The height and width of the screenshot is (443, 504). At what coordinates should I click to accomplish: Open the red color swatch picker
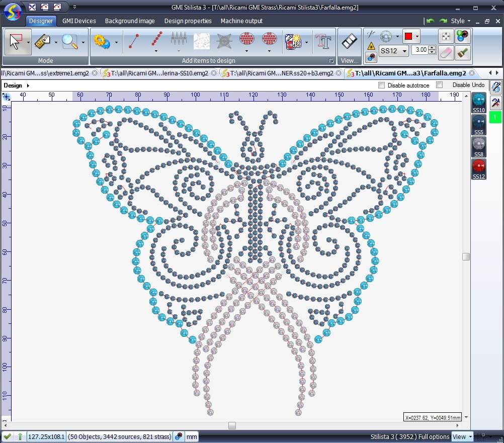click(x=417, y=36)
